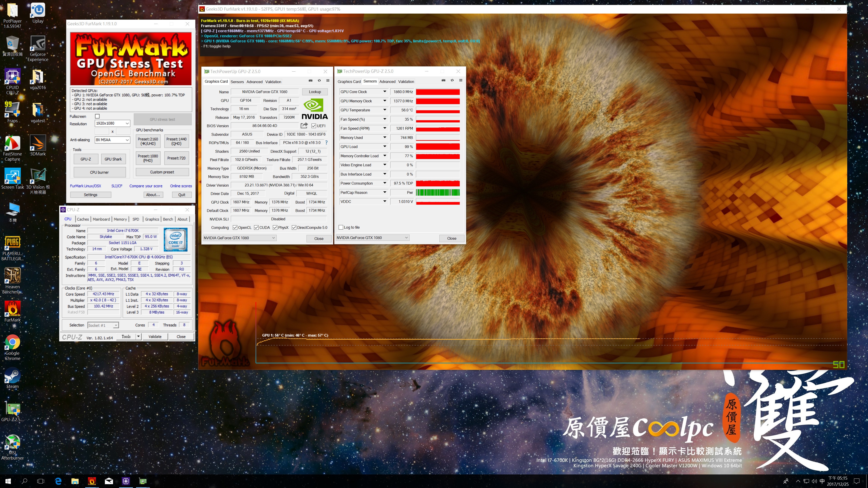Screen dimensions: 868x488
Task: Open GPU Core Clock sensor dropdown
Action: tap(384, 91)
